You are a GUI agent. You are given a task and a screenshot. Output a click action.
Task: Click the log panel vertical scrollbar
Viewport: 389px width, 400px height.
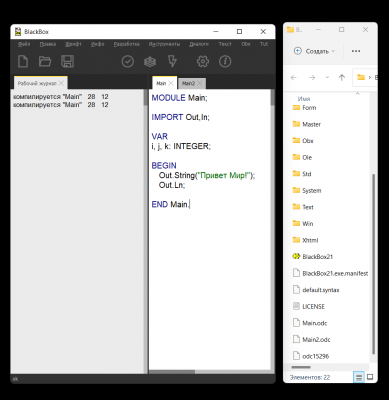[x=145, y=97]
